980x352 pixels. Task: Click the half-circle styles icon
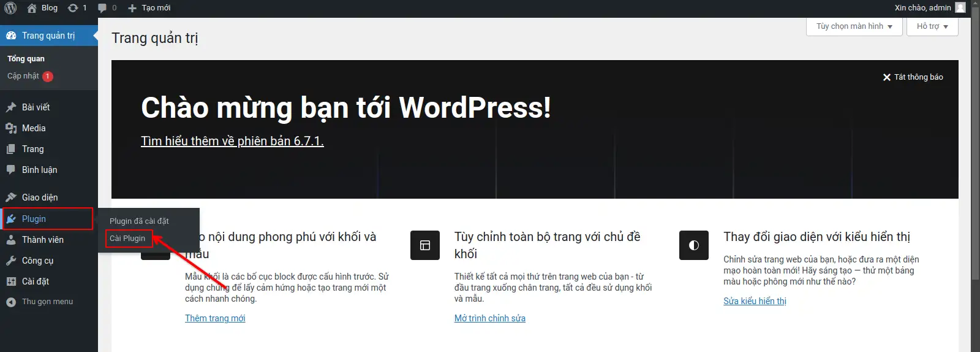click(694, 245)
